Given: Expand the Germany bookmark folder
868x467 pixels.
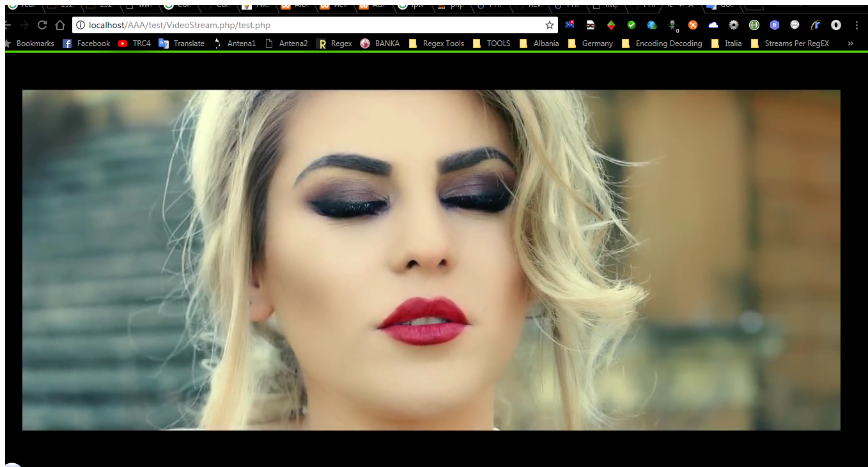Looking at the screenshot, I should (x=590, y=44).
